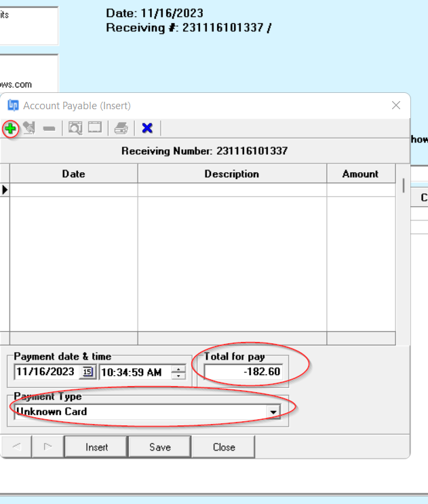Viewport: 428px width, 504px height.
Task: Click the Amount column header
Action: point(361,174)
